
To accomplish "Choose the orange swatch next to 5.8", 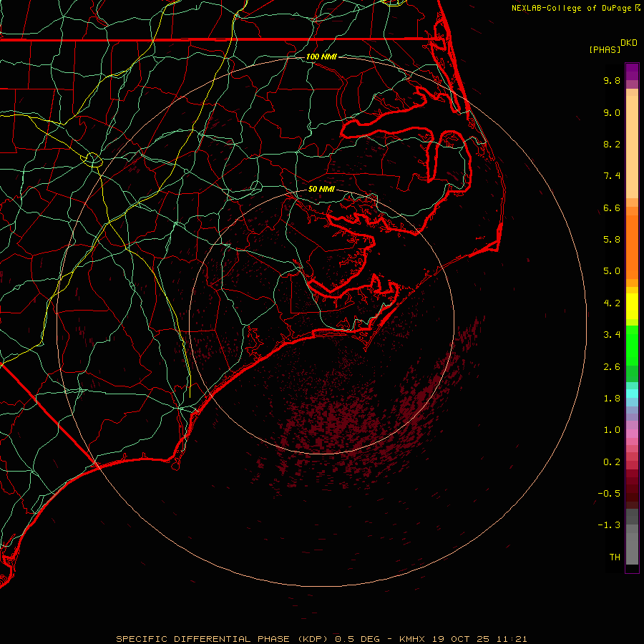I will (x=632, y=240).
